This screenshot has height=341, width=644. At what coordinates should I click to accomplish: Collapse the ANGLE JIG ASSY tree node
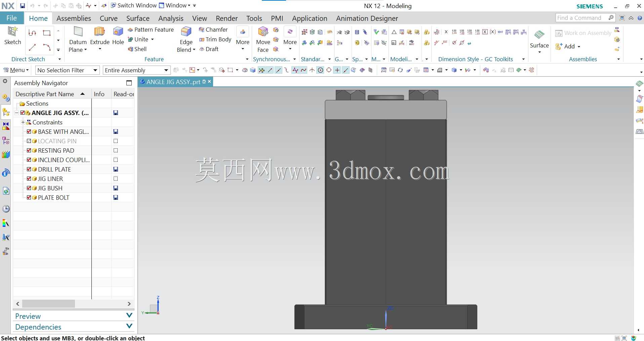[x=16, y=113]
